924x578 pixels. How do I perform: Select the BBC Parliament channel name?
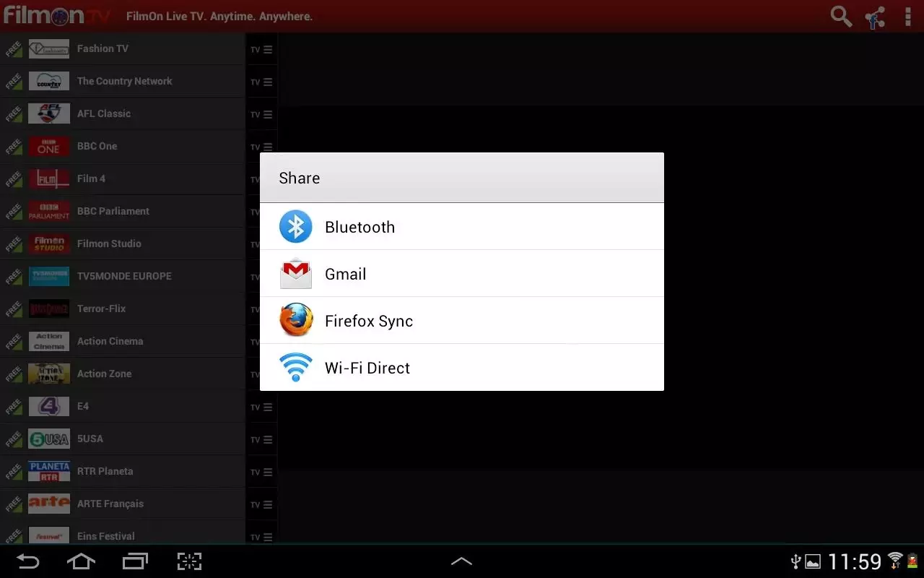pyautogui.click(x=113, y=211)
